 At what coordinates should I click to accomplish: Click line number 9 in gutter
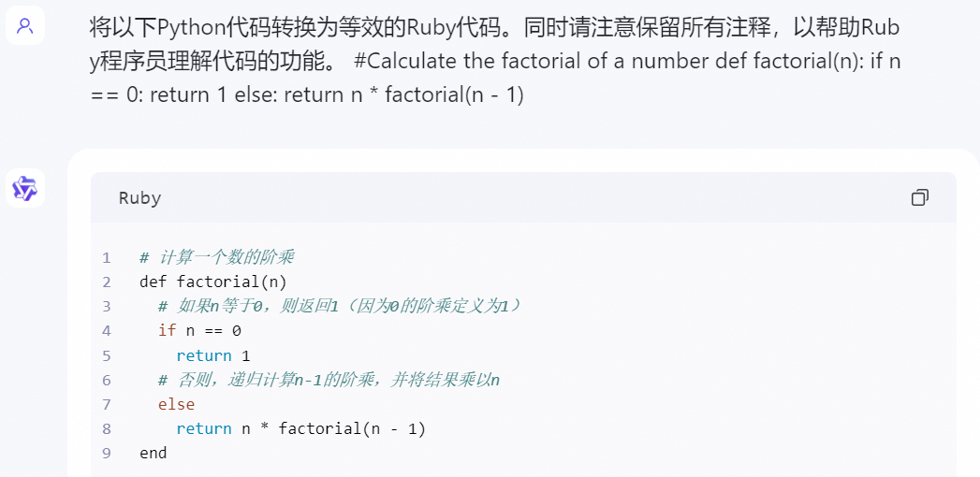click(x=107, y=453)
